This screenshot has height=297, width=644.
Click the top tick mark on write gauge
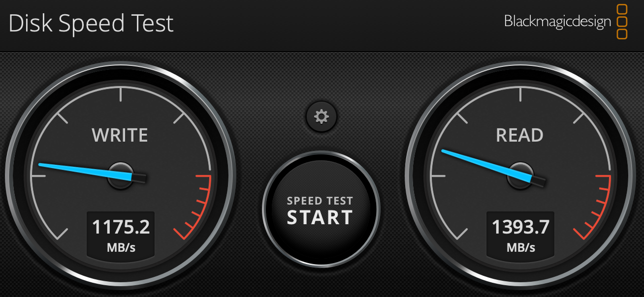pyautogui.click(x=121, y=94)
